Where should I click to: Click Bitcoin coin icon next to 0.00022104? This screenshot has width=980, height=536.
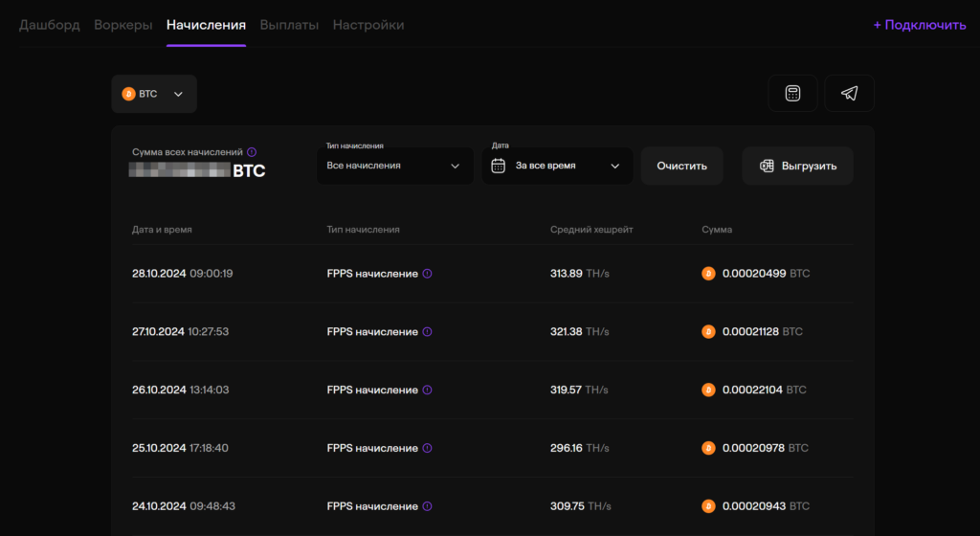click(708, 390)
